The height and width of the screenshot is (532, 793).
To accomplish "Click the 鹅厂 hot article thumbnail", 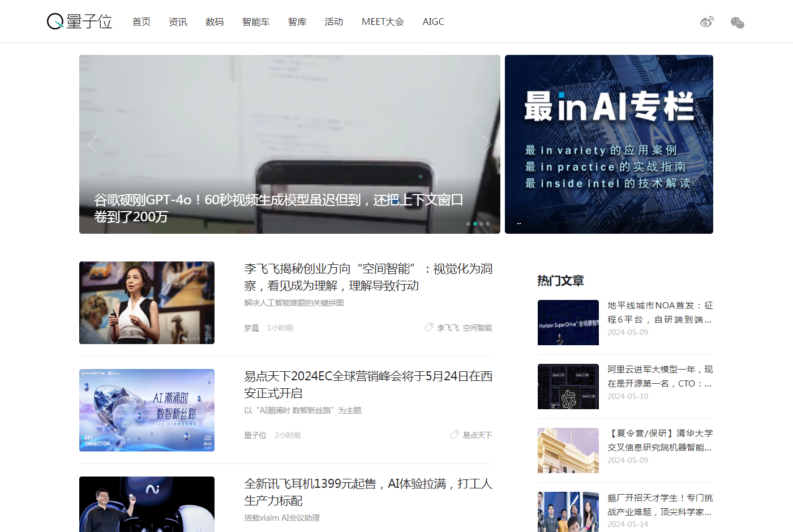I will pos(568,512).
